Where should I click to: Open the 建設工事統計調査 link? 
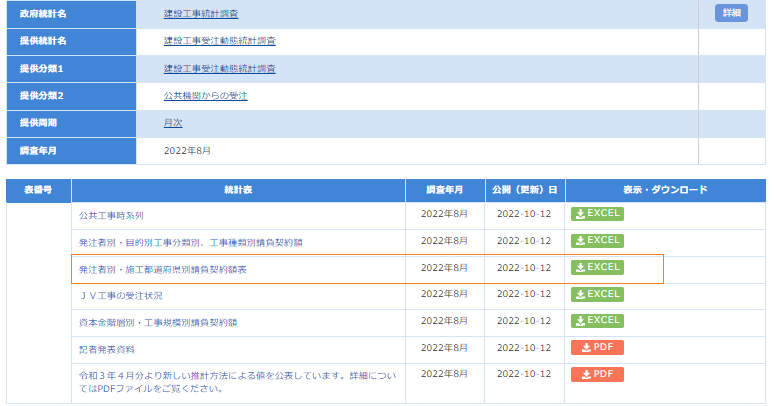201,14
